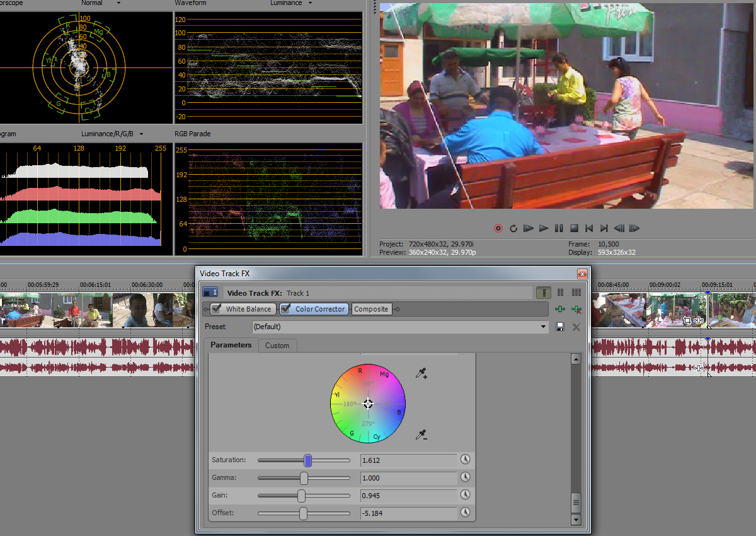Expand the histogram Luminance/R/G/B dropdown
This screenshot has width=756, height=536.
pos(141,134)
